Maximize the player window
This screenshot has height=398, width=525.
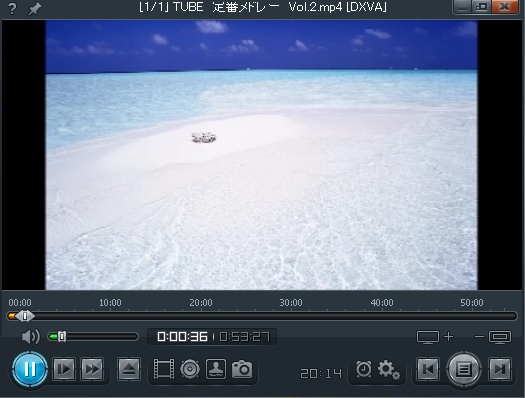point(481,7)
